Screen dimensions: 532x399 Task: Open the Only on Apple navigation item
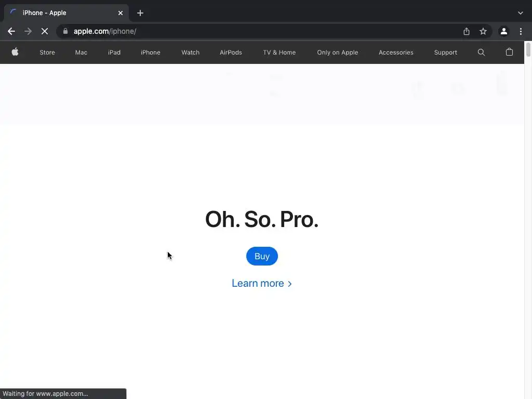tap(338, 52)
